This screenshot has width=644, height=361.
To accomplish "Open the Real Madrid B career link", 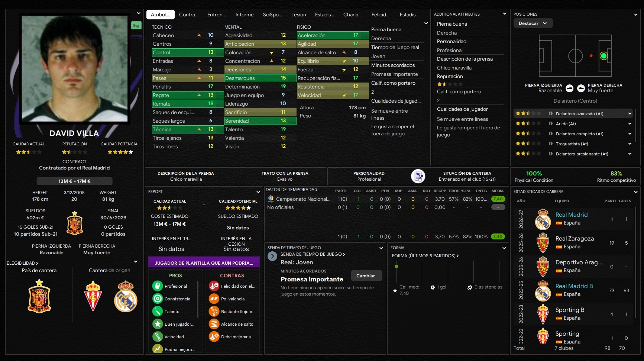I will tap(574, 286).
